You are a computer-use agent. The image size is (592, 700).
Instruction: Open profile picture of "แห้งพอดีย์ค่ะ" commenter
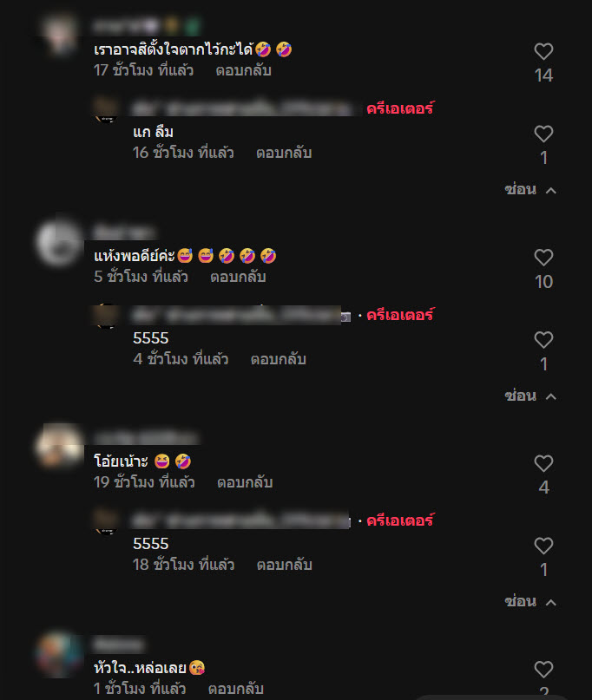59,243
